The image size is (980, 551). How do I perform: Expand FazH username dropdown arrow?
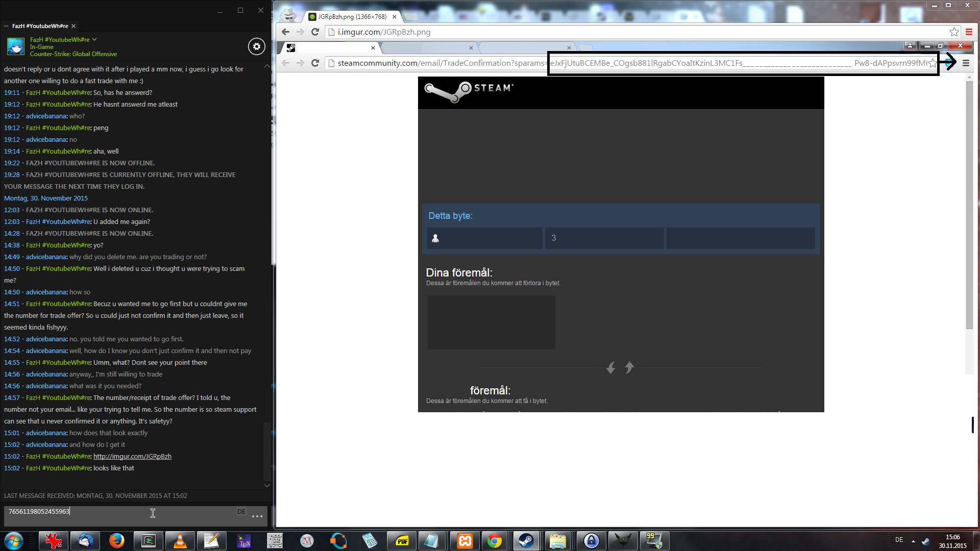tap(94, 39)
